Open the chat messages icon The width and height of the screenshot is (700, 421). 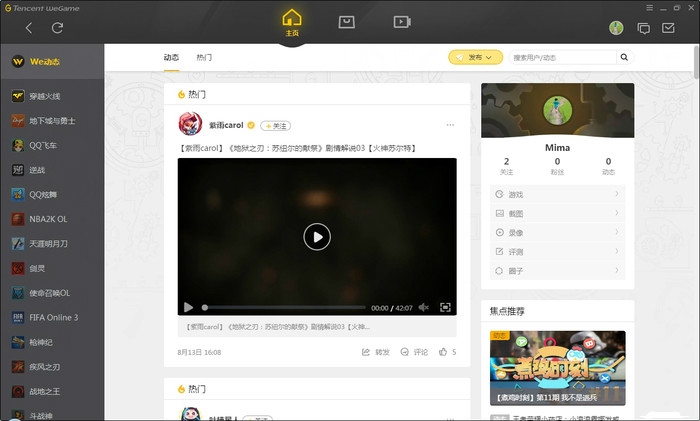(643, 29)
